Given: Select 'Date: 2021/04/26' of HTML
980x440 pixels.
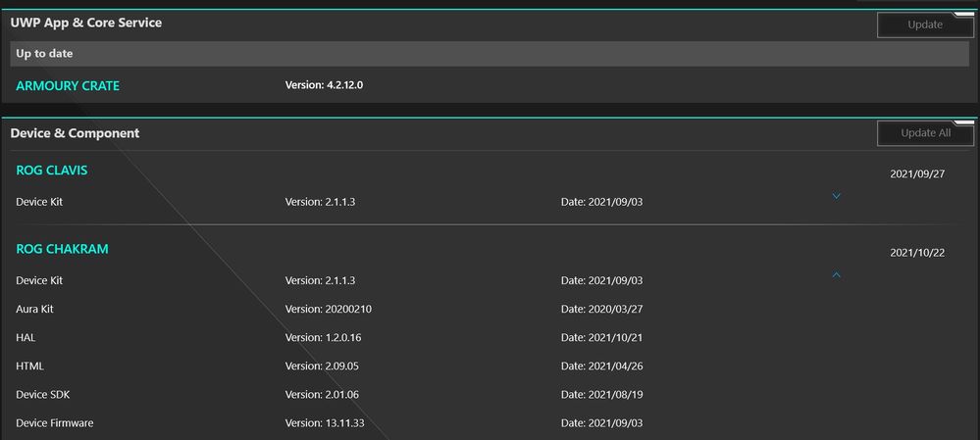Looking at the screenshot, I should 602,367.
